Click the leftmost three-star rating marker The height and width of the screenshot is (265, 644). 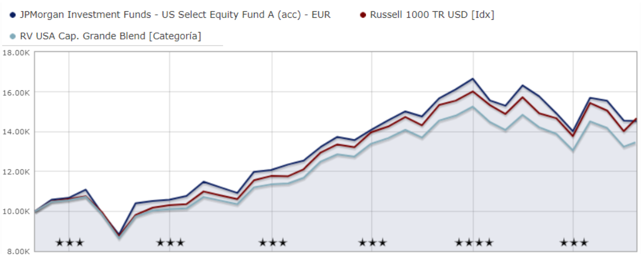click(x=70, y=243)
